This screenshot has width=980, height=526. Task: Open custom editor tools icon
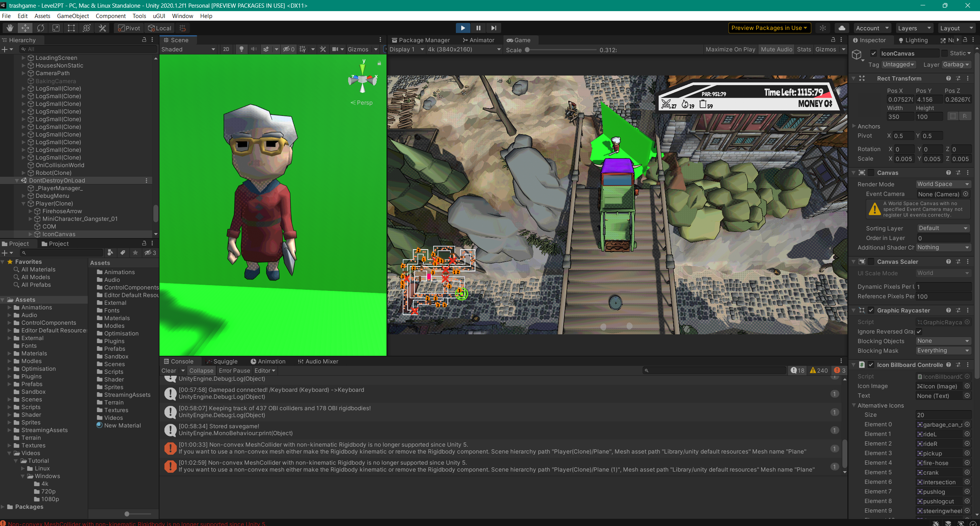tap(102, 28)
